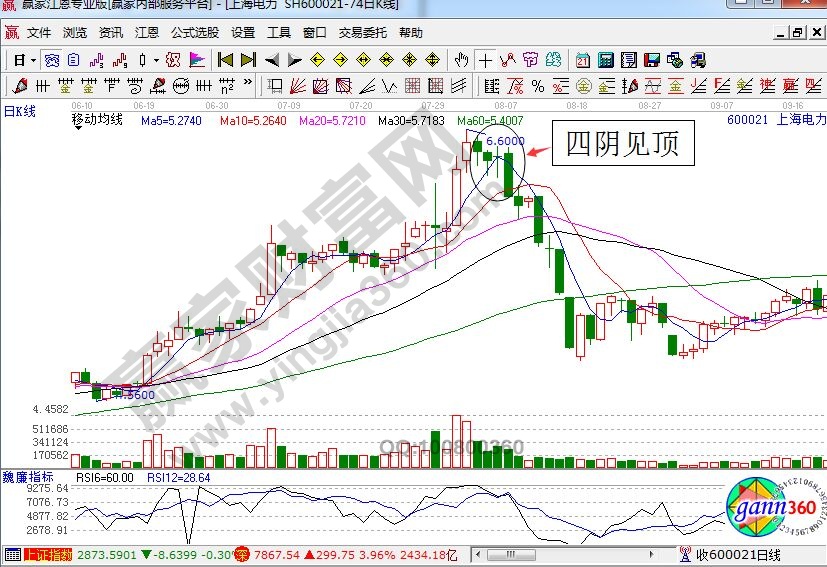The width and height of the screenshot is (827, 567).
Task: Click the 移动均线 moving average label
Action: pyautogui.click(x=97, y=120)
